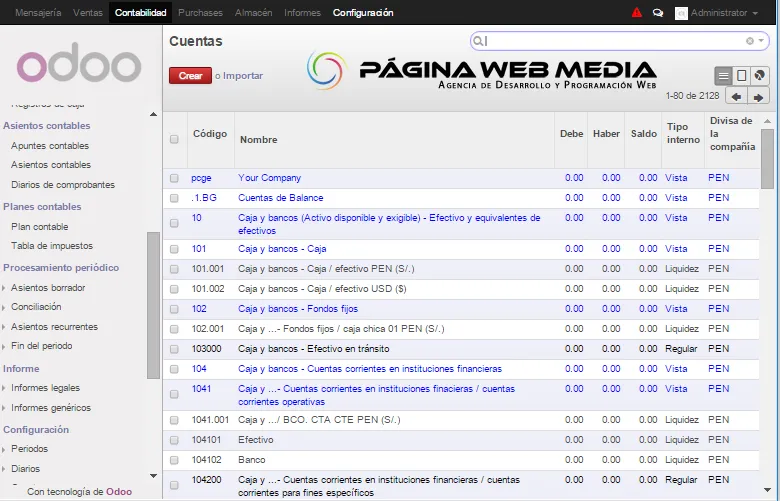Viewport: 780px width, 501px height.
Task: Open Mensajería top menu
Action: [x=38, y=13]
